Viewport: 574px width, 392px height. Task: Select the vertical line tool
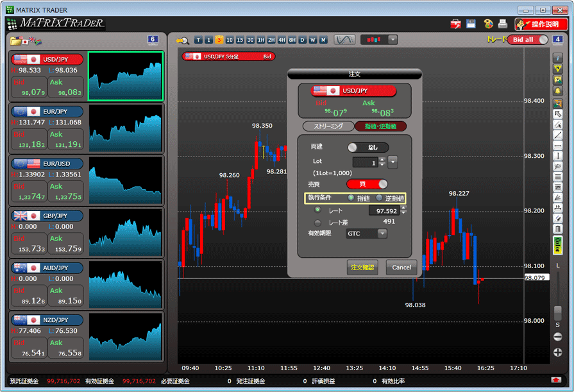coord(557,156)
